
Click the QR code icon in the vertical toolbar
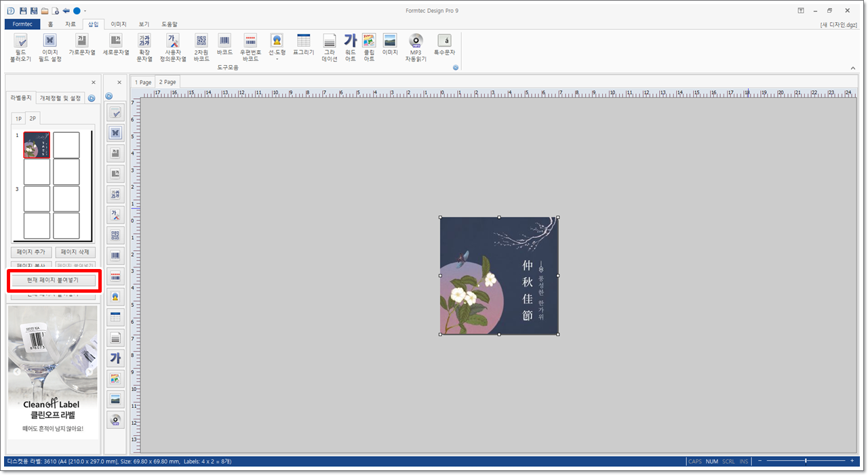(x=115, y=235)
